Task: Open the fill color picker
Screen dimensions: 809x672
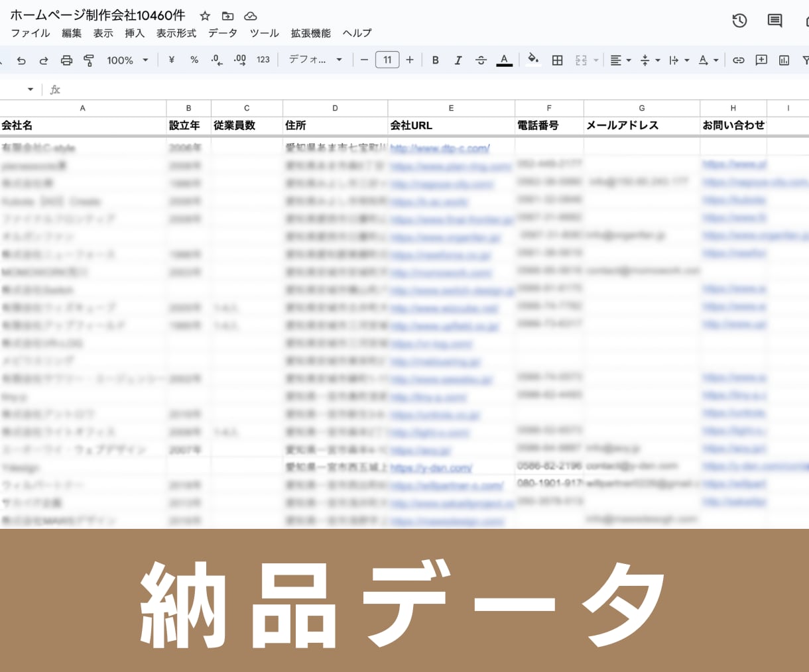Action: [x=533, y=60]
